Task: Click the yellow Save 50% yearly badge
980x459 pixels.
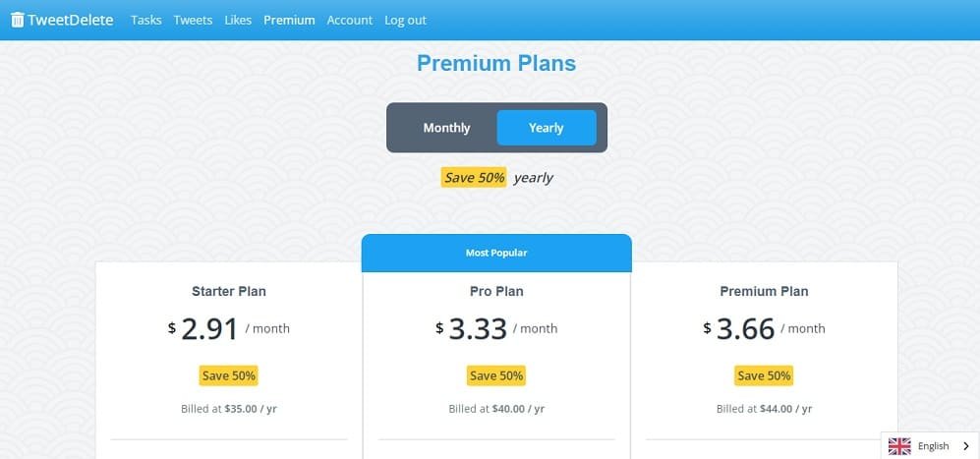Action: click(x=474, y=178)
